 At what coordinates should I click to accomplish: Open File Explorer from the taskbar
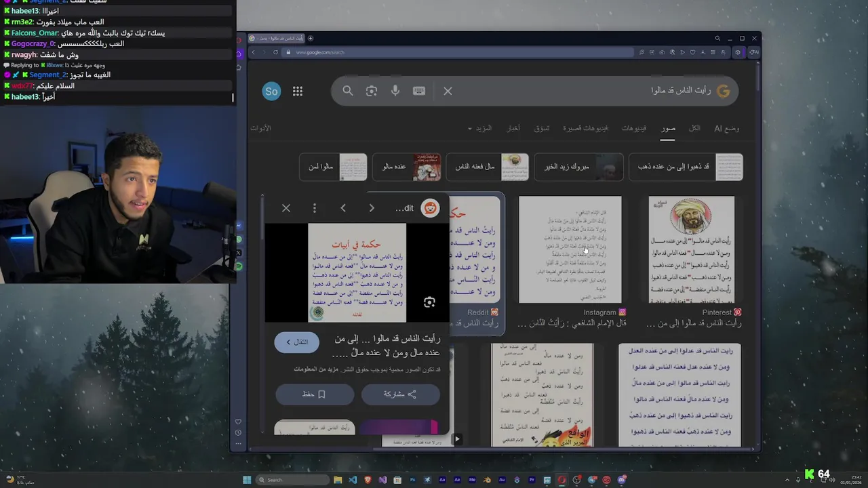tap(338, 480)
